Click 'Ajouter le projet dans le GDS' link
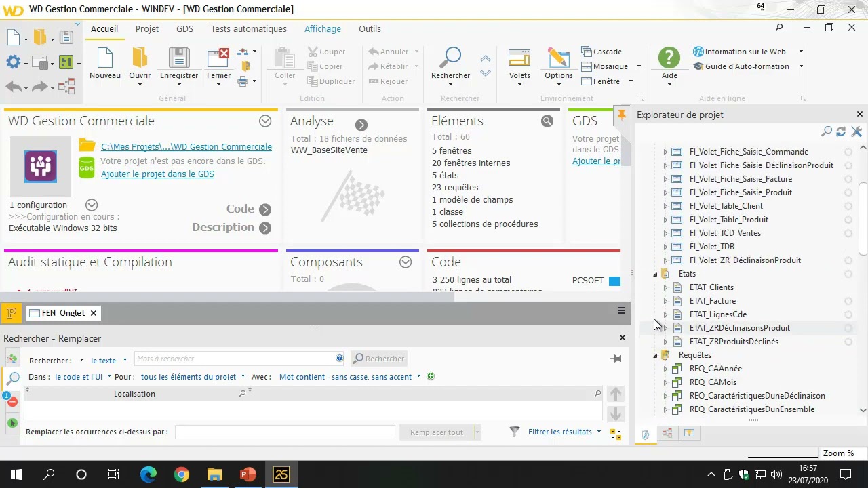Image resolution: width=868 pixels, height=488 pixels. 157,174
